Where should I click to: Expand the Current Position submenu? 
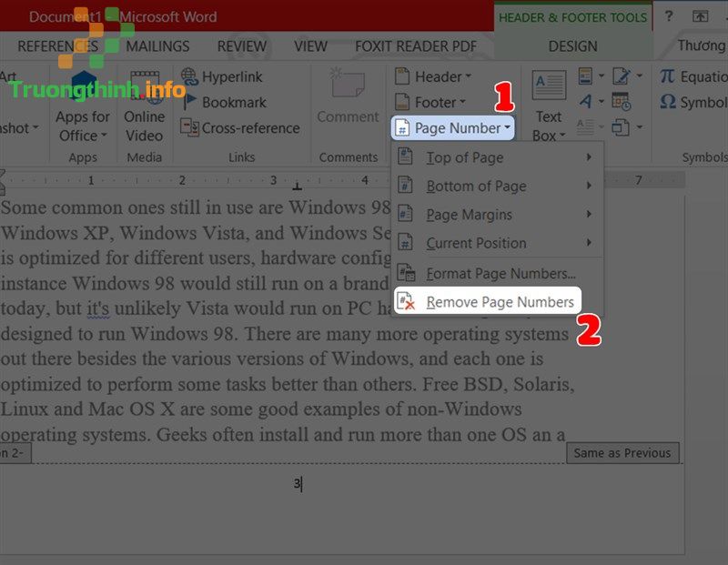(x=497, y=243)
